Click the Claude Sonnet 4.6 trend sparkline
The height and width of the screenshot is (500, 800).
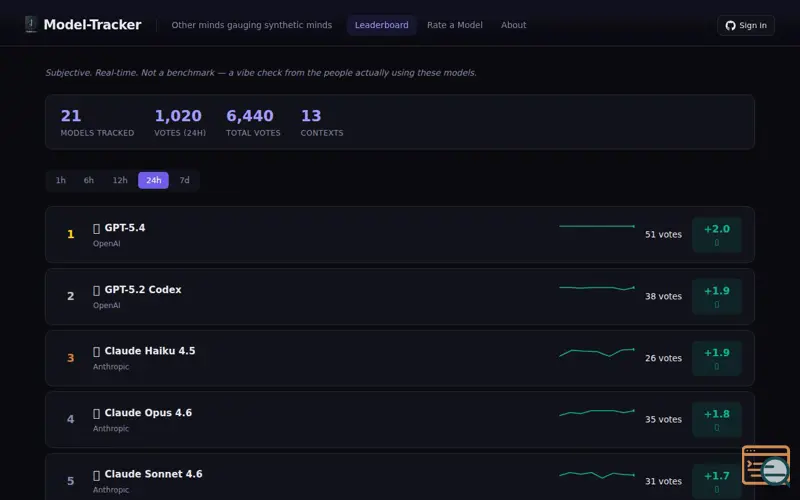(597, 474)
